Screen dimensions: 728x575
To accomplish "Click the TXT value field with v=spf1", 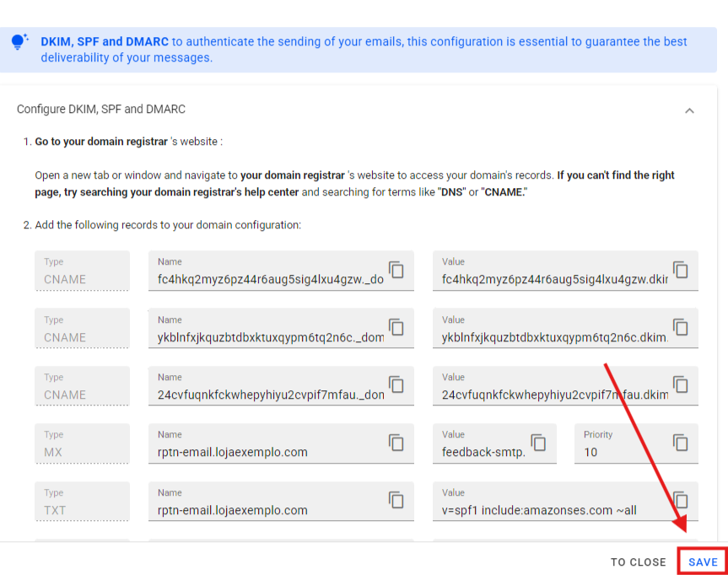I will [x=548, y=509].
